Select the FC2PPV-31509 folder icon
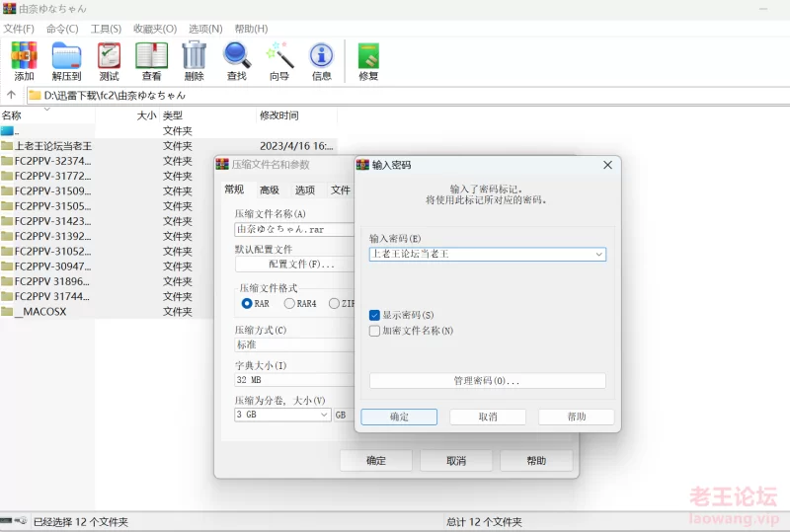Image resolution: width=790 pixels, height=532 pixels. [x=7, y=191]
